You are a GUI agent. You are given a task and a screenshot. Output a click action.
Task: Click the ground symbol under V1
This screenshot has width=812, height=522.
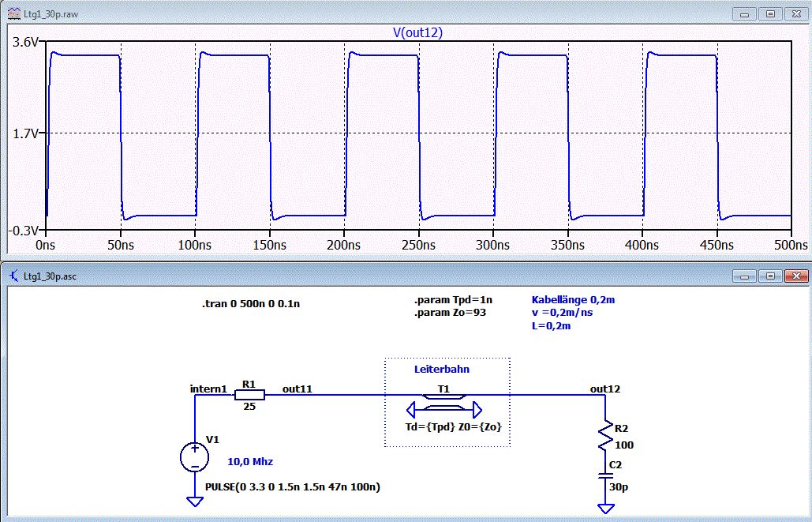[195, 501]
